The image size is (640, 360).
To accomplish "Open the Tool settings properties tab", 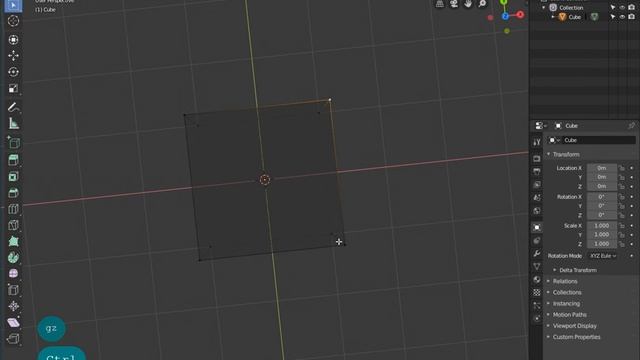I will coord(537,142).
